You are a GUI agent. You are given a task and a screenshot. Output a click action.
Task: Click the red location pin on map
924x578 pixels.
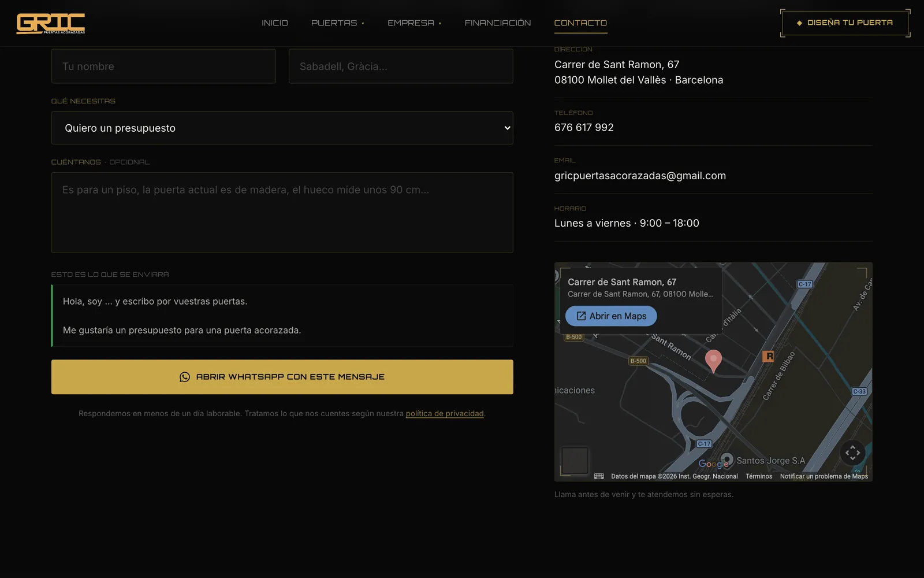pos(713,361)
